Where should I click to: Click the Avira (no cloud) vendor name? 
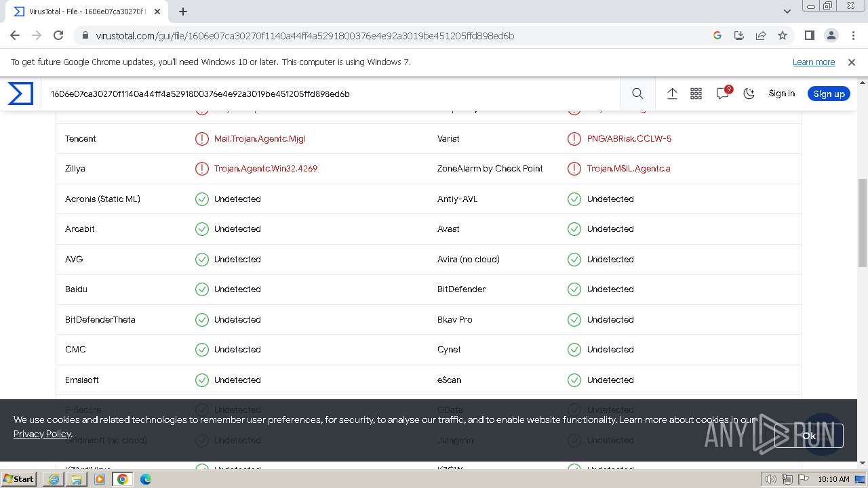pos(469,259)
